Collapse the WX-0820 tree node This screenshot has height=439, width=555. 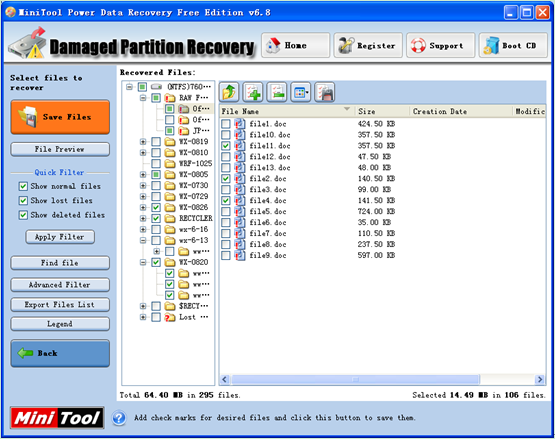click(143, 262)
